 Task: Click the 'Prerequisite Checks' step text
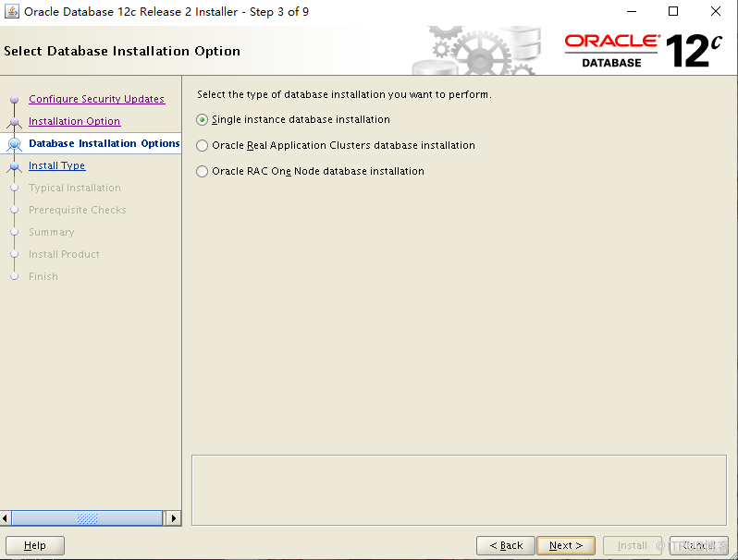coord(77,210)
